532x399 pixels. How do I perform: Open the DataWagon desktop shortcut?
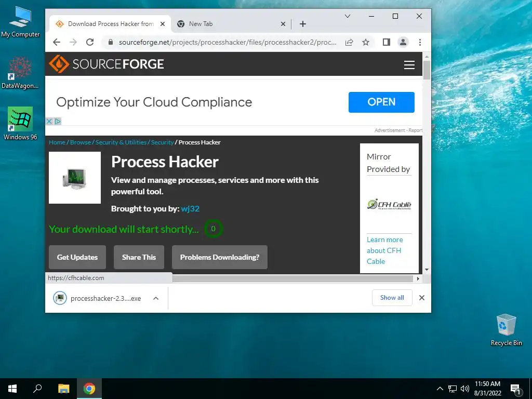point(20,73)
